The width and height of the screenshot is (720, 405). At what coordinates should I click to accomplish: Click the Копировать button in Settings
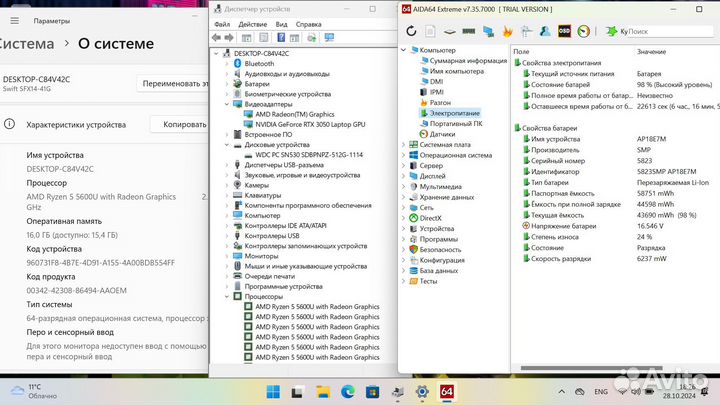180,124
